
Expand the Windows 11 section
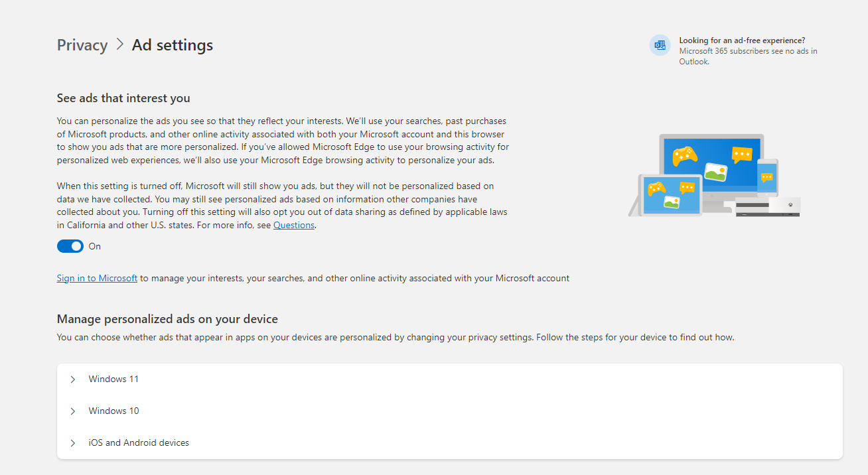[113, 379]
